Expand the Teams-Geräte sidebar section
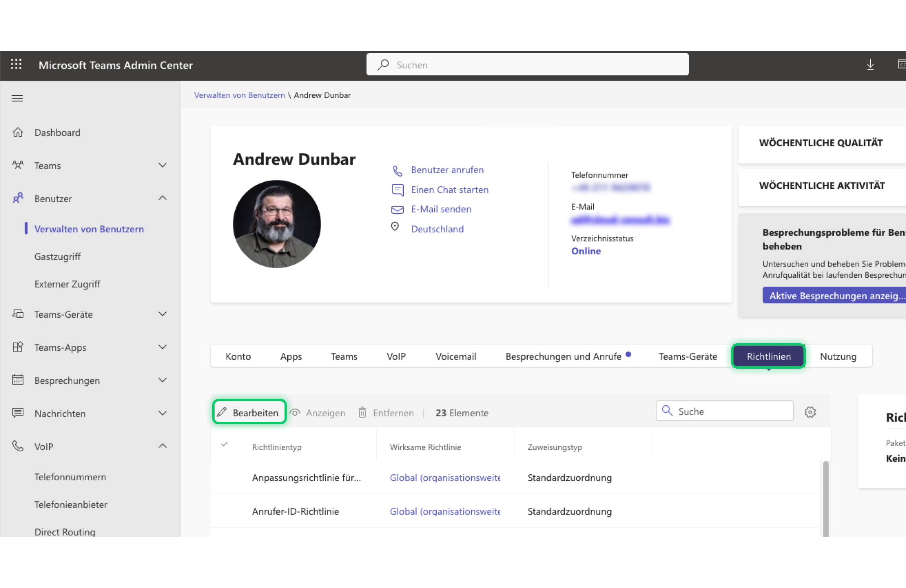This screenshot has width=906, height=588. [163, 314]
